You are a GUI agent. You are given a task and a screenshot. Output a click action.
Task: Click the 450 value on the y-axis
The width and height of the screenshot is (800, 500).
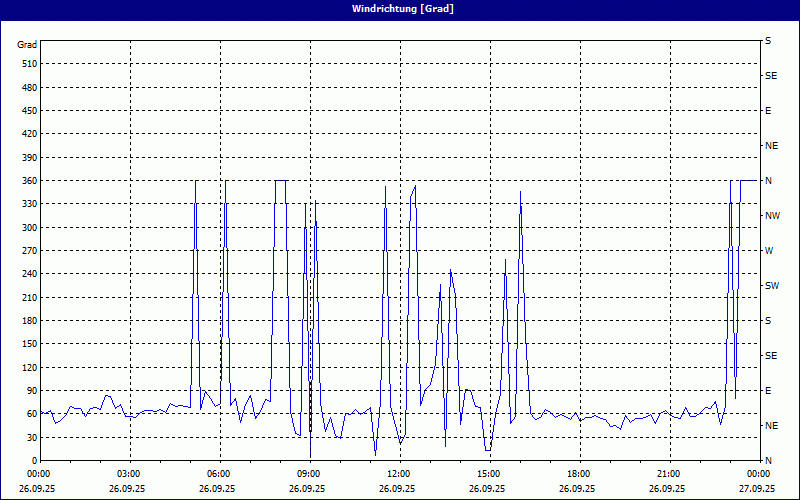[x=28, y=111]
